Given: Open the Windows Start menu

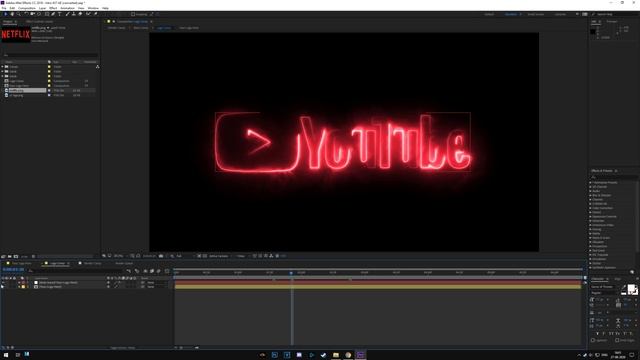Looking at the screenshot, I should tap(5, 355).
